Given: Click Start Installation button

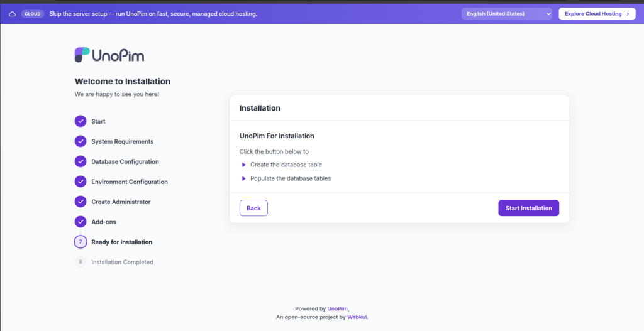Looking at the screenshot, I should point(528,208).
